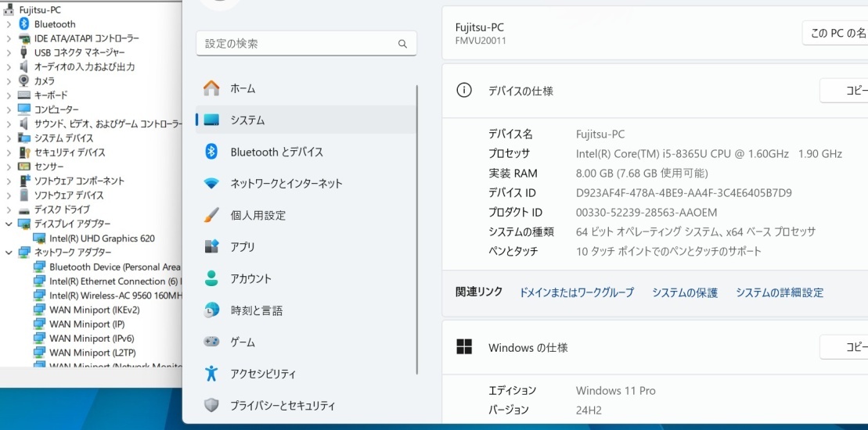Click the edition value Windows 11 Pro
This screenshot has width=868, height=430.
pos(615,391)
